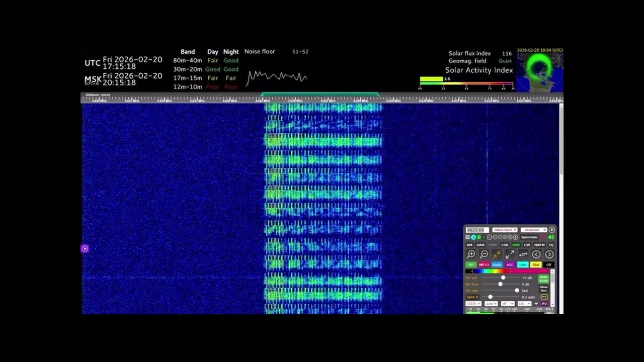Click the Slow Dev button

[x=544, y=289]
